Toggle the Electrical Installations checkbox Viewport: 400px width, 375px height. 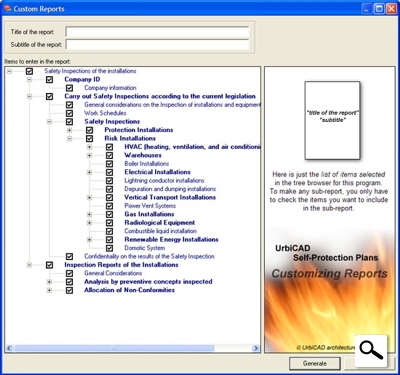[x=109, y=172]
